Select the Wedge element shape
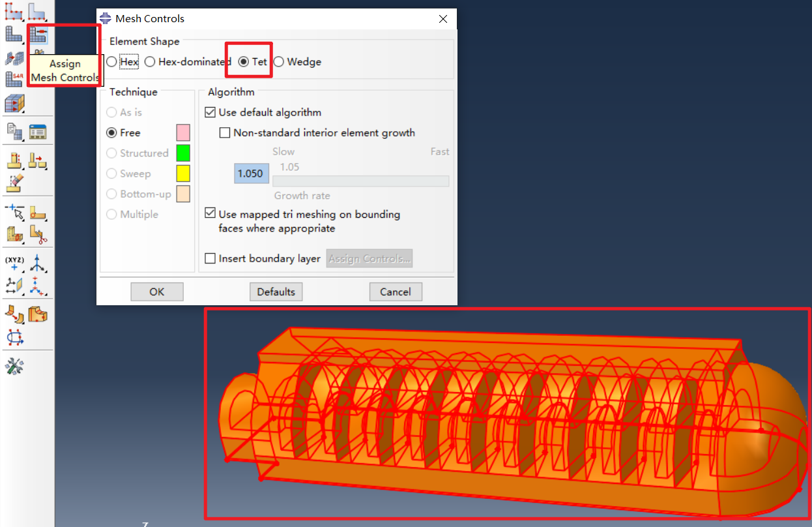 click(278, 61)
